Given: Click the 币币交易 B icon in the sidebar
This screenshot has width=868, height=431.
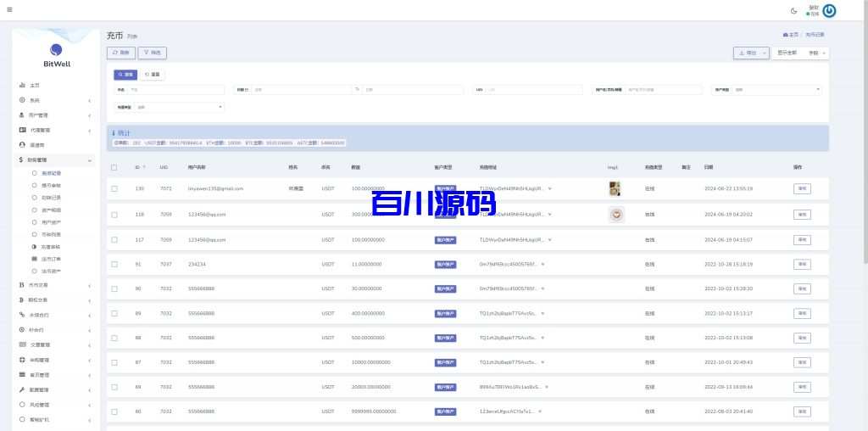Looking at the screenshot, I should coord(21,285).
